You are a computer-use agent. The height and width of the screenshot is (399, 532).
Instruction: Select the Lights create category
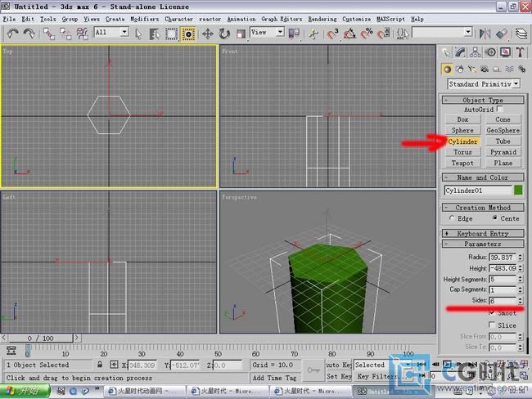click(x=472, y=69)
